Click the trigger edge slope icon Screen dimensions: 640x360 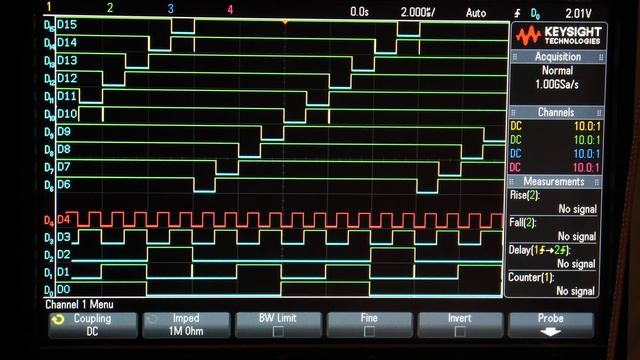click(517, 13)
